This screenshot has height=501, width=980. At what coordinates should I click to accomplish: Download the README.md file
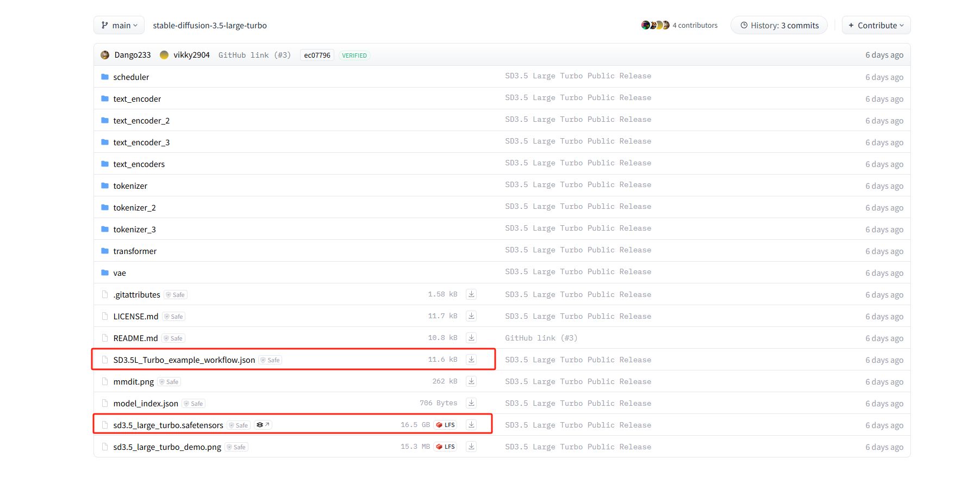[471, 338]
